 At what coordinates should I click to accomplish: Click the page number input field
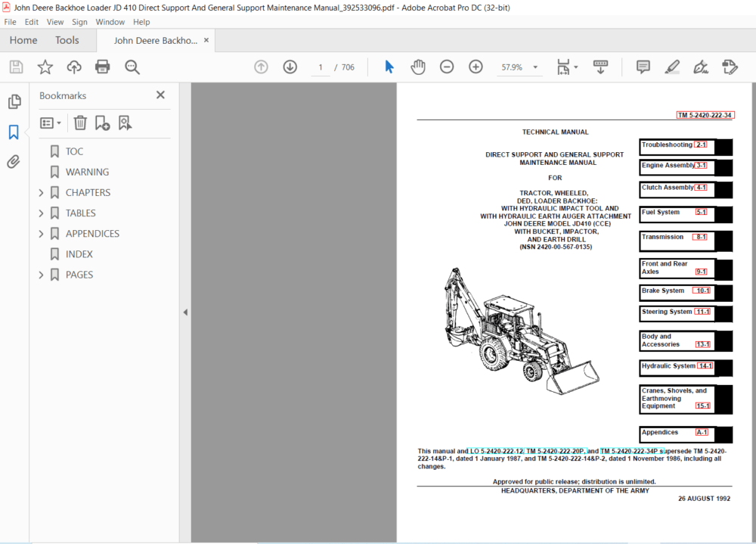click(321, 67)
